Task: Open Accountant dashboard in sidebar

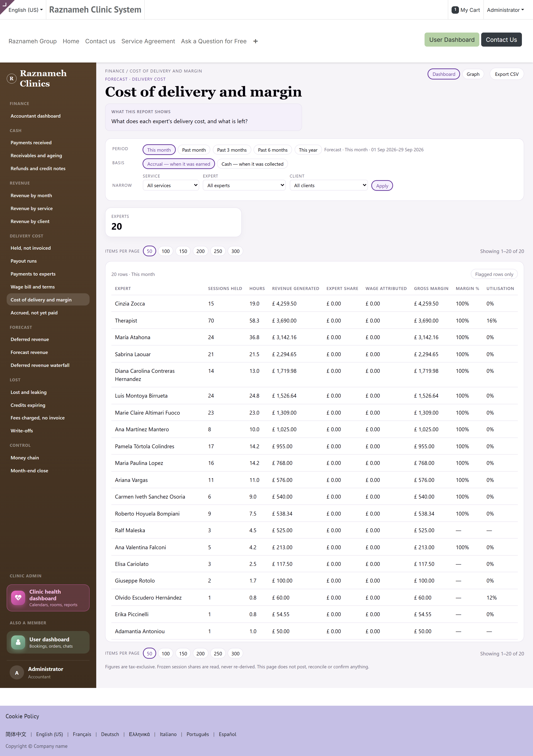Action: 36,116
